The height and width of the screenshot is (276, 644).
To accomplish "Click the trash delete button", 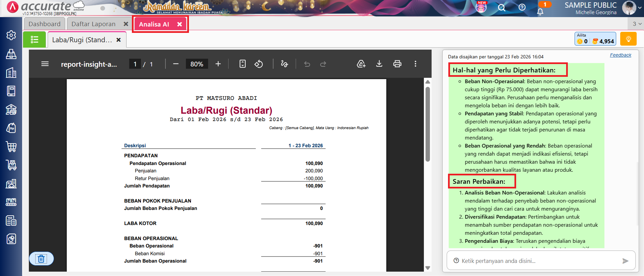I will 41,259.
